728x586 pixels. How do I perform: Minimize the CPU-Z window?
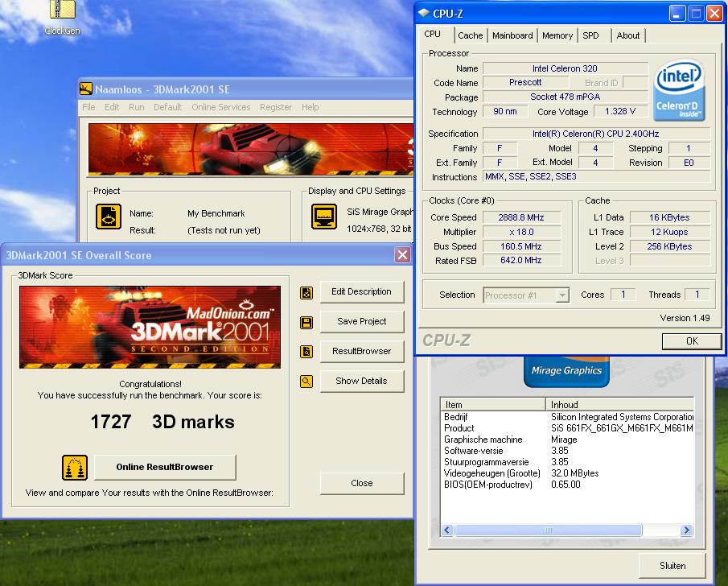click(x=677, y=14)
